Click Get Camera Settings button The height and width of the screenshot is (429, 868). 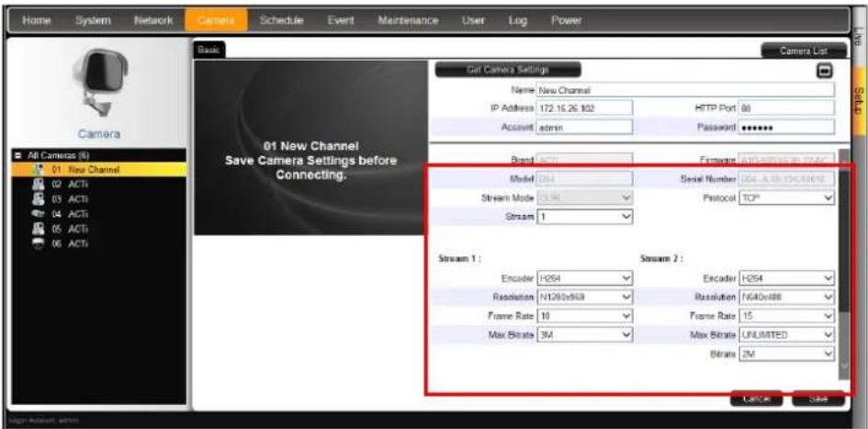(x=508, y=70)
